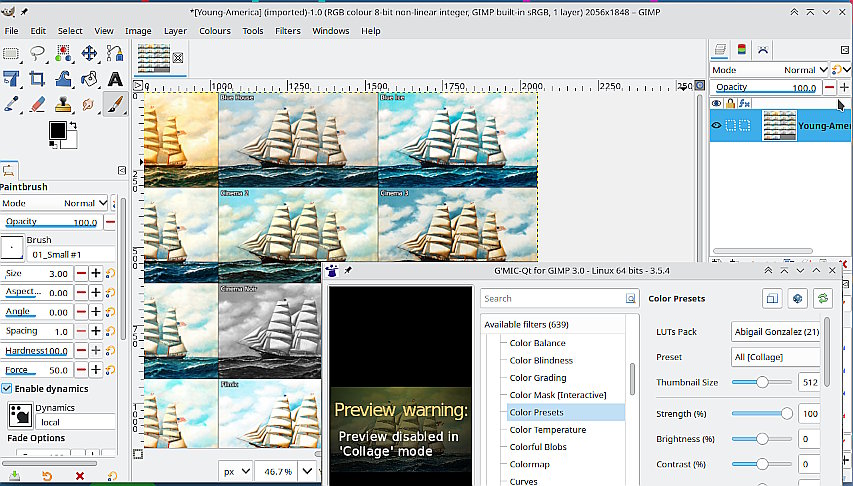Uncheck Enable dynamics checkbox
The width and height of the screenshot is (853, 486).
point(7,388)
